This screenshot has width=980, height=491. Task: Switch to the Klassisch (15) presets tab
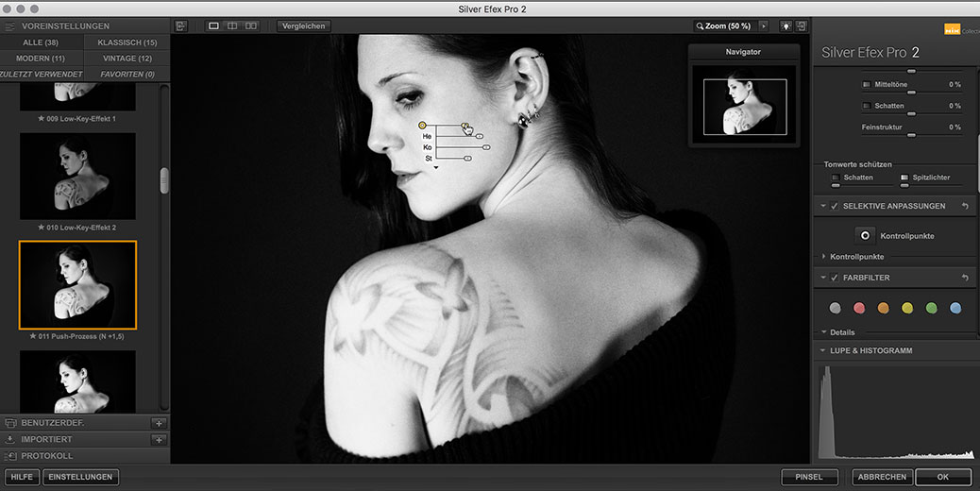[x=127, y=42]
